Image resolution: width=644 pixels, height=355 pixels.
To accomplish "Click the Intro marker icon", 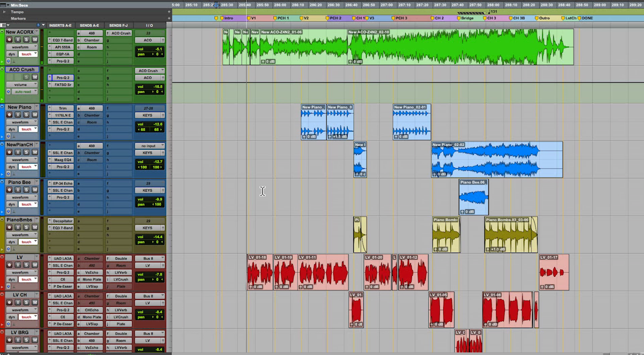I will [222, 18].
